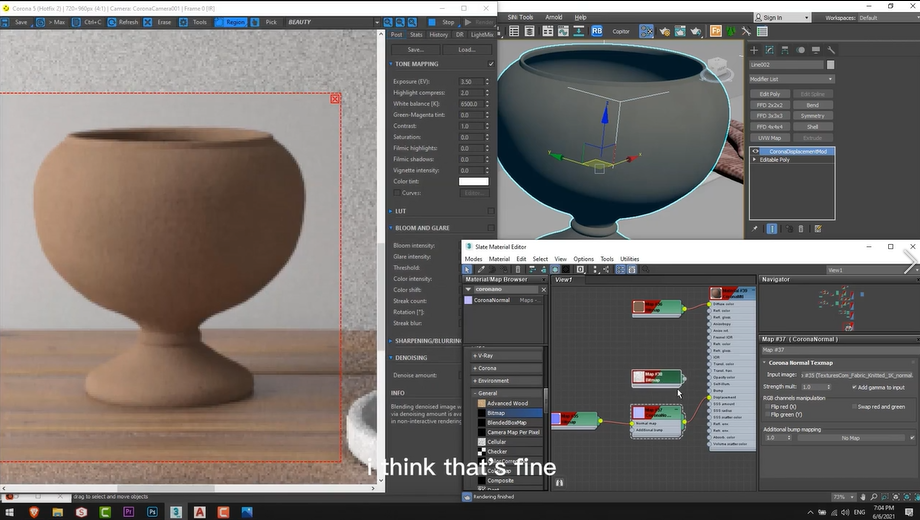
Task: Click the No Map additional bump button
Action: point(850,438)
